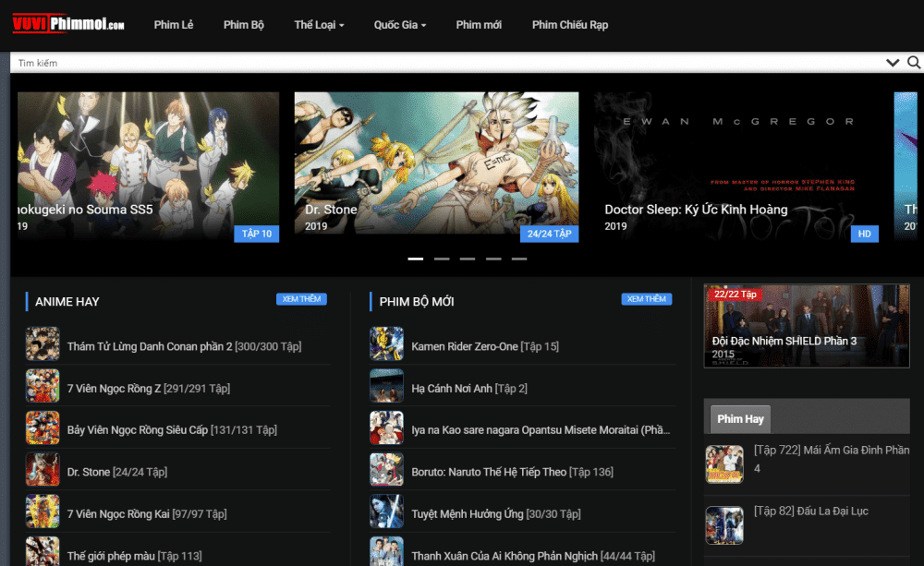The image size is (924, 566).
Task: Select the Phim Hay tab
Action: coord(740,418)
